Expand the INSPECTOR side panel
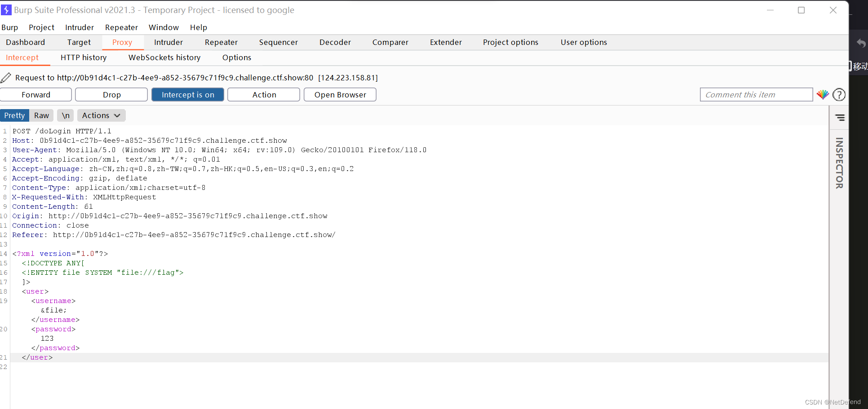Viewport: 868px width, 409px height. 839,163
